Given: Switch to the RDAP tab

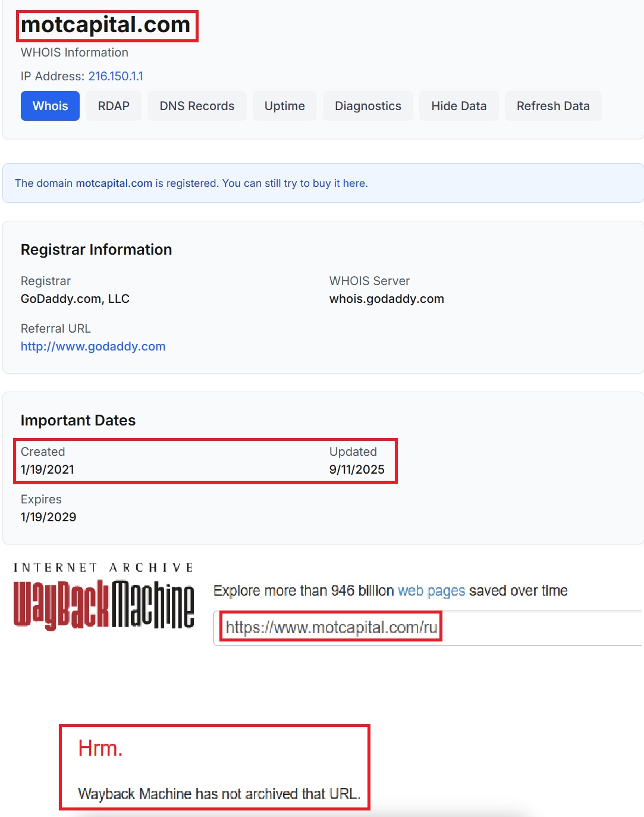Looking at the screenshot, I should click(114, 106).
